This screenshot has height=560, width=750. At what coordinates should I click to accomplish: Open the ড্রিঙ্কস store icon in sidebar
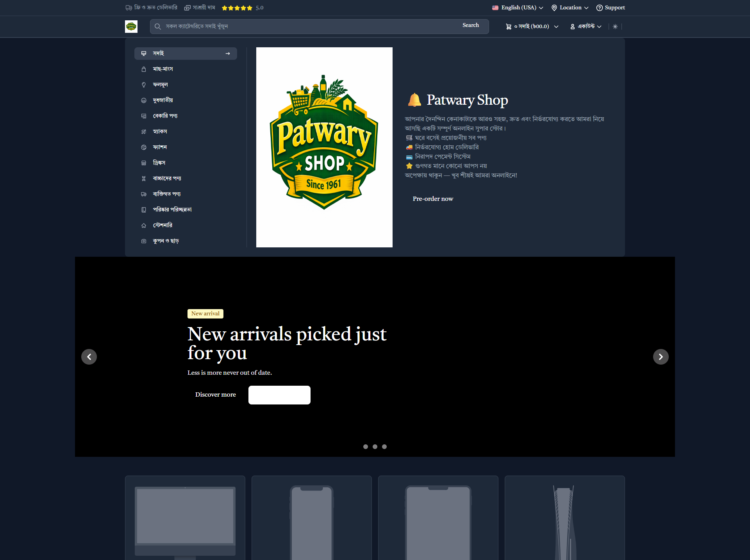tap(144, 163)
